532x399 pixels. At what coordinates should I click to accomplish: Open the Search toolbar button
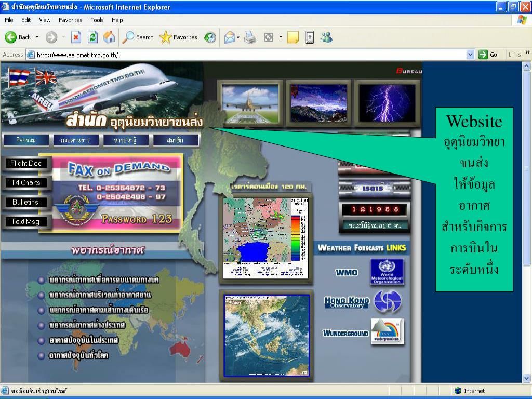coord(138,37)
